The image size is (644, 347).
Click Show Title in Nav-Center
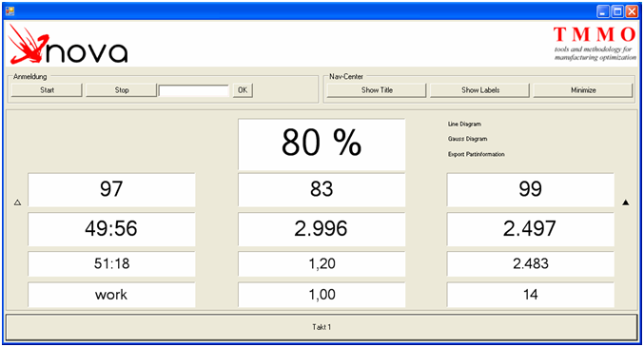(377, 90)
